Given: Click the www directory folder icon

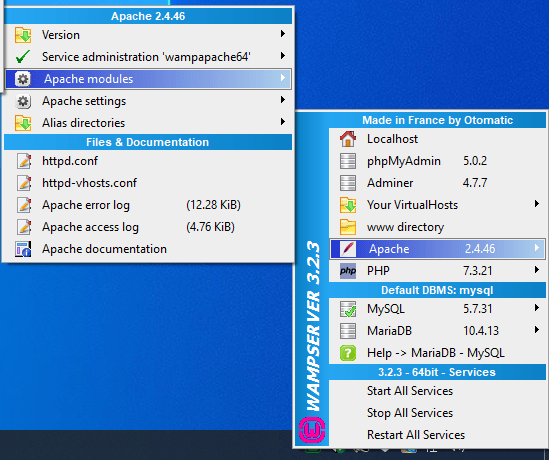Looking at the screenshot, I should (x=348, y=227).
